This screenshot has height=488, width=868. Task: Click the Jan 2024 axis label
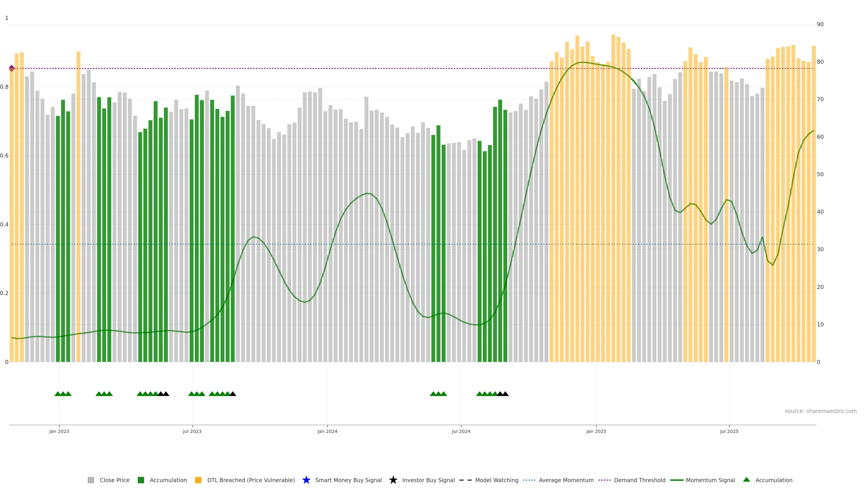(327, 431)
